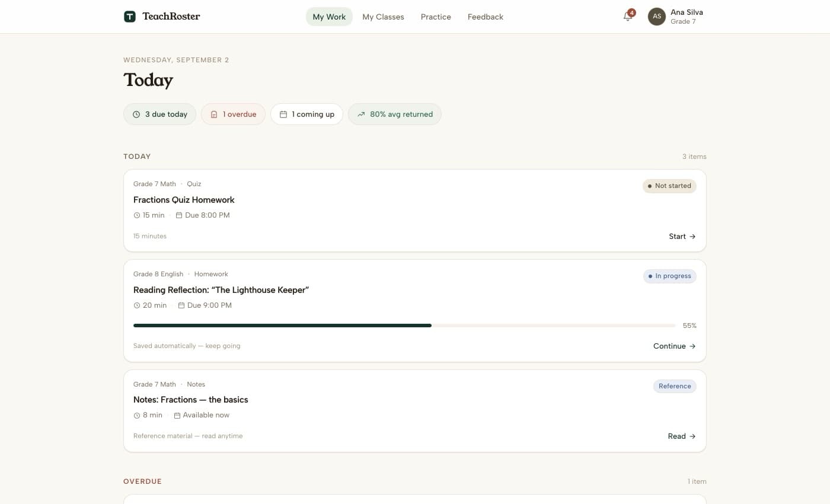This screenshot has width=830, height=504.
Task: Open 'Reading Reflection: The Lighthouse Keeper' title
Action: (221, 290)
